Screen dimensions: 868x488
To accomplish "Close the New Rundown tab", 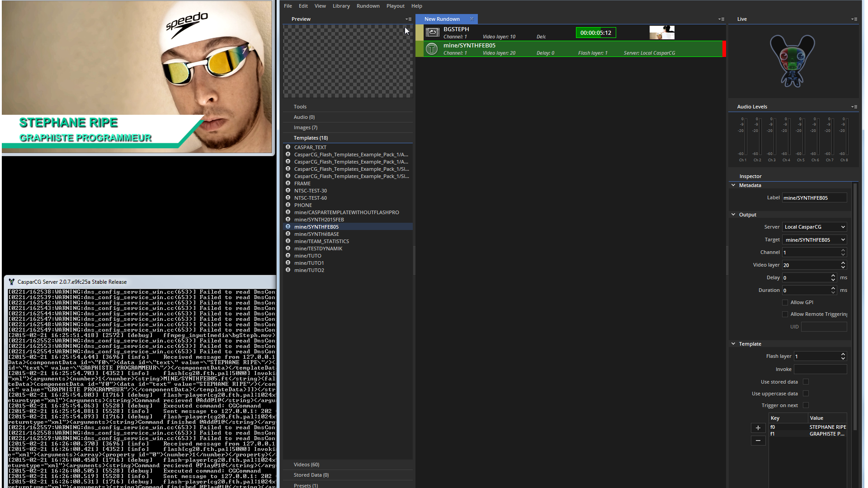I will tap(472, 19).
